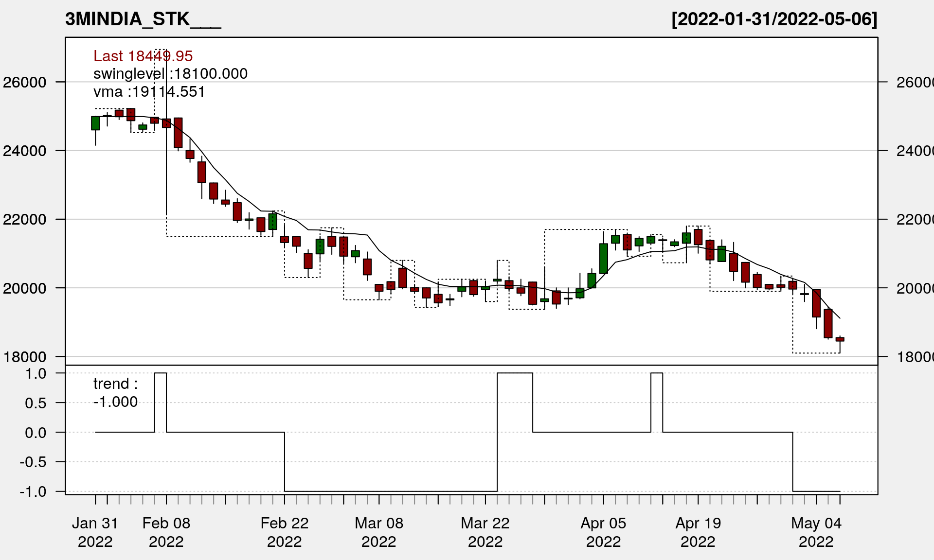Click the 26000 left price axis label
Image resolution: width=934 pixels, height=560 pixels.
click(25, 82)
